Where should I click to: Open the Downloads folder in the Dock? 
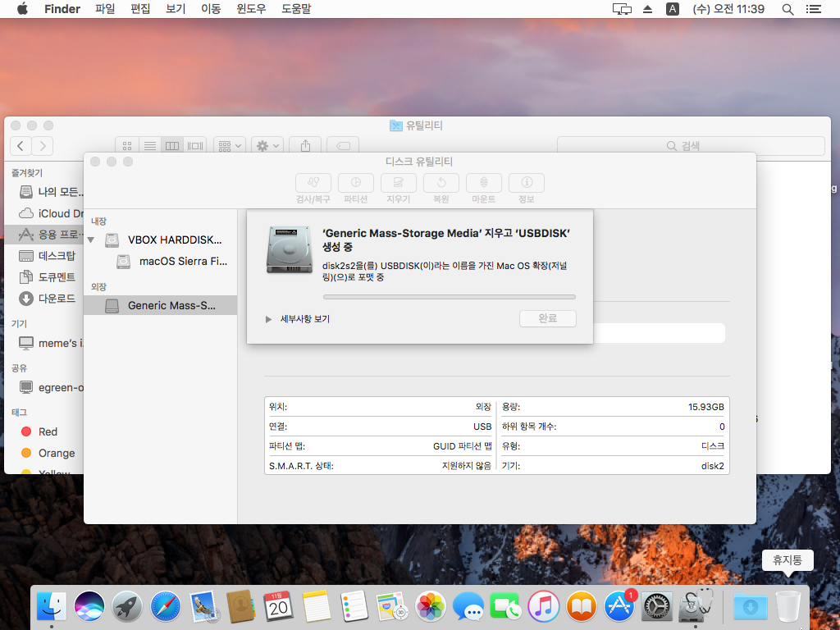click(750, 606)
